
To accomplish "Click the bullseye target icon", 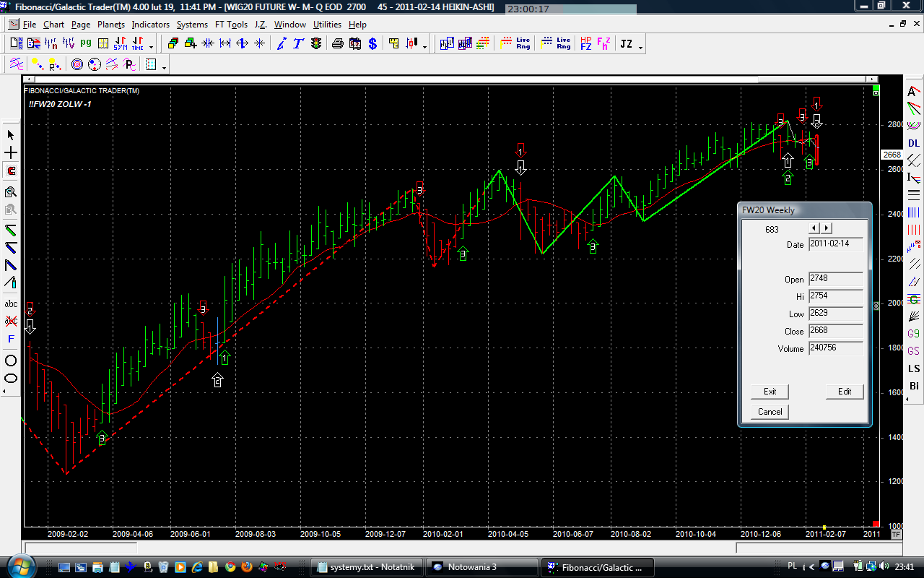I will click(77, 65).
